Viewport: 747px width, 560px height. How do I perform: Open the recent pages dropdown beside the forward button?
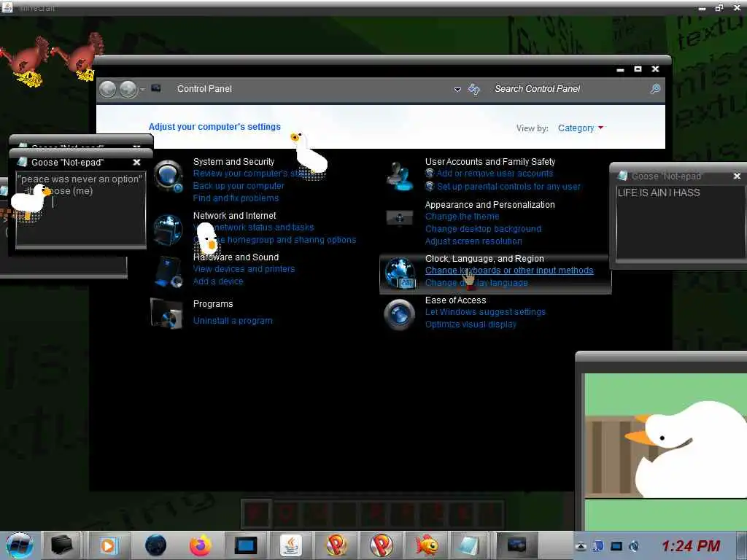[x=142, y=90]
